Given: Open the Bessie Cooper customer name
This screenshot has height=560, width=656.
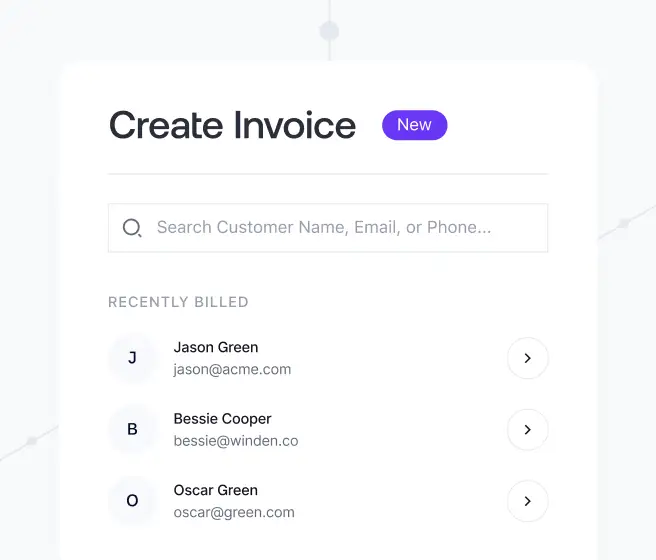Looking at the screenshot, I should 222,419.
